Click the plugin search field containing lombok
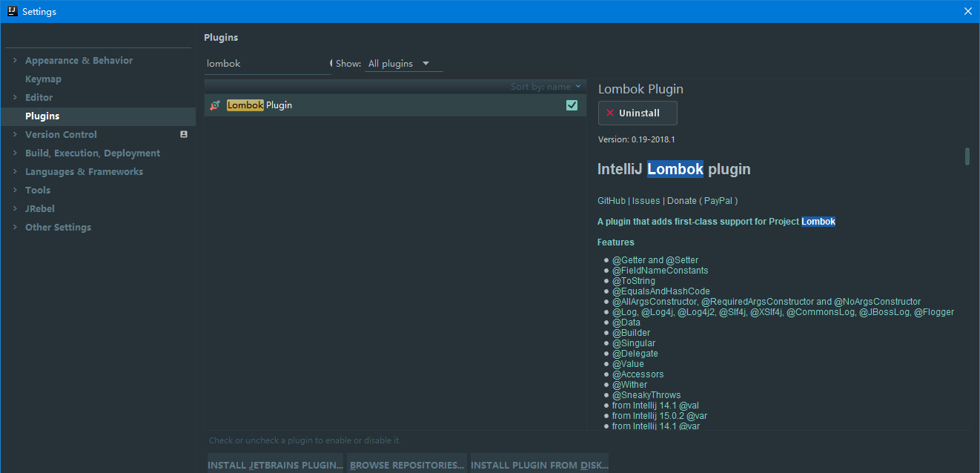 (x=267, y=64)
